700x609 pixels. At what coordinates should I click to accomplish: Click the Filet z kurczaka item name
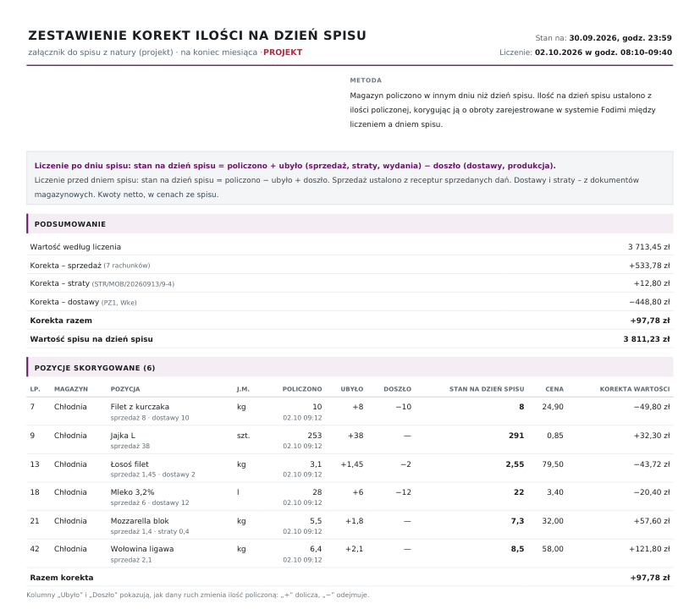140,407
